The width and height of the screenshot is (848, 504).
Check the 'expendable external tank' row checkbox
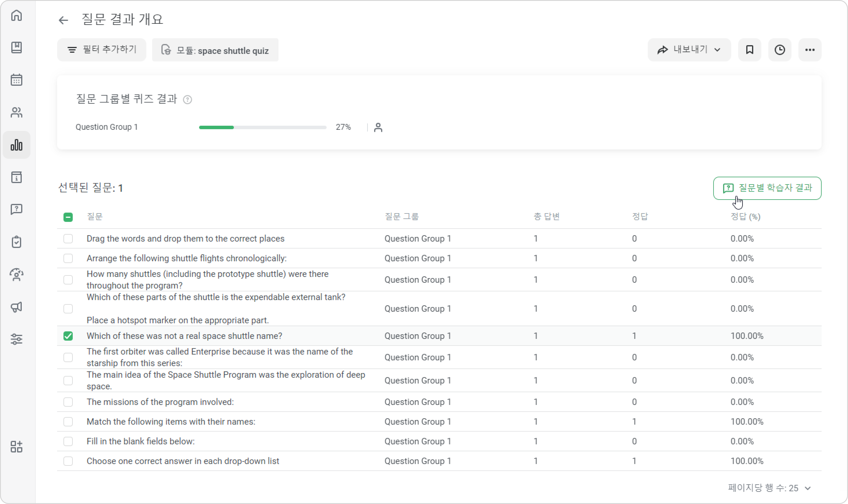point(68,309)
